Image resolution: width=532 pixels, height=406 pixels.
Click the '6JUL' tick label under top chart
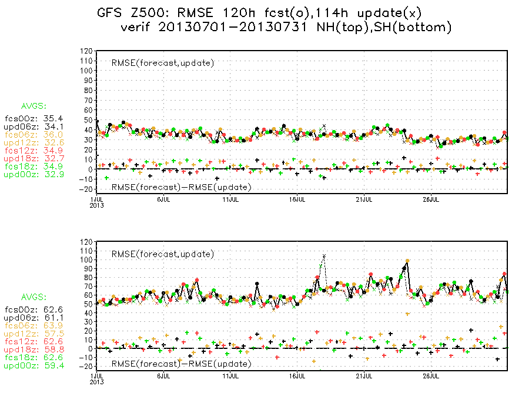pos(163,200)
